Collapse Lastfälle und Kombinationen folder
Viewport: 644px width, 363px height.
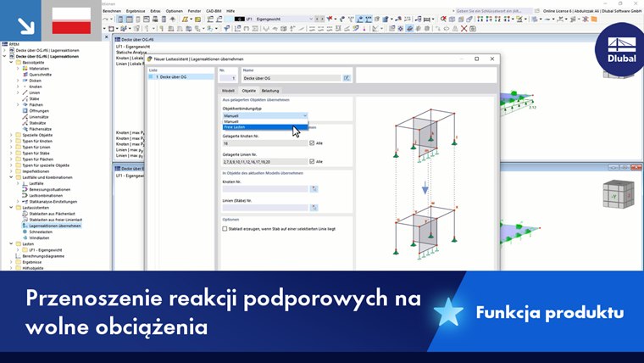(11, 177)
